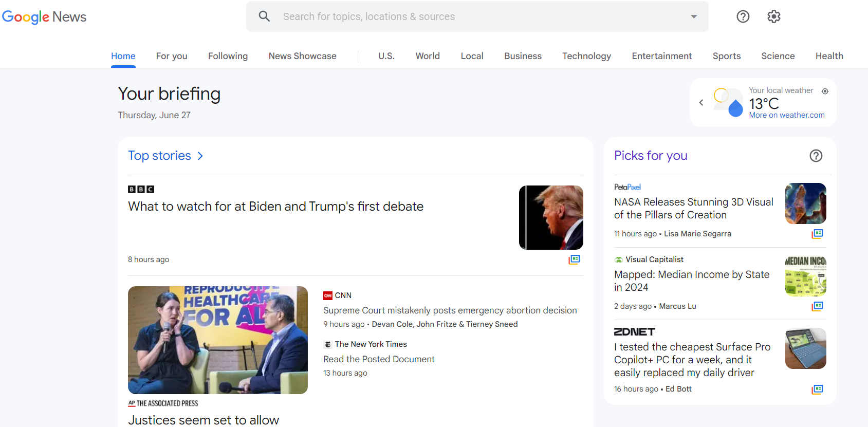Click the weather condition icon
The height and width of the screenshot is (427, 868).
(728, 102)
